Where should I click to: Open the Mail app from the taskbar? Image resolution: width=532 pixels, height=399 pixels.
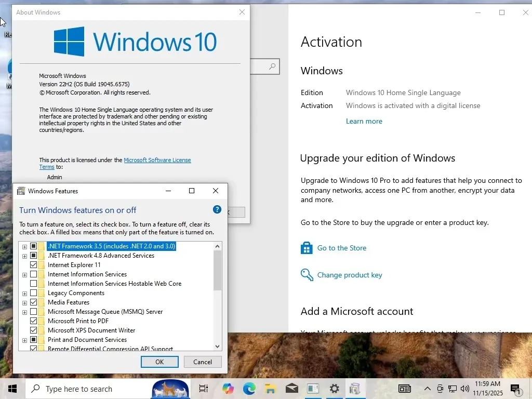(291, 389)
